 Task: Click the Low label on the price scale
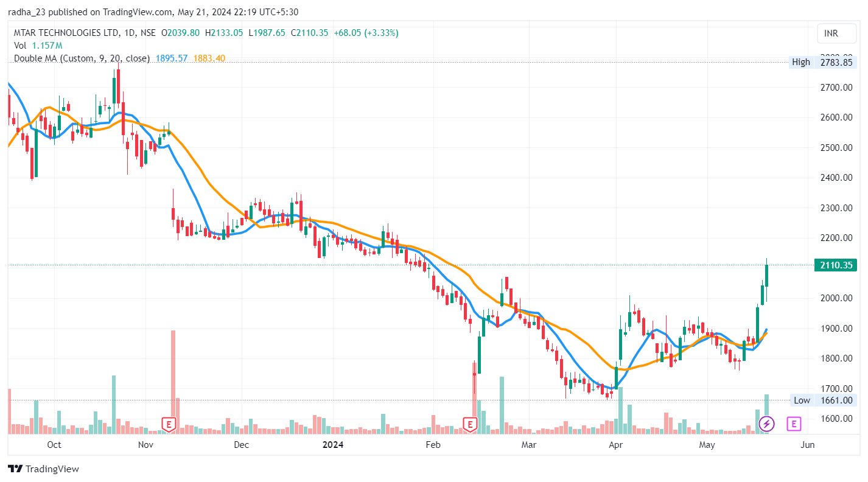click(802, 400)
